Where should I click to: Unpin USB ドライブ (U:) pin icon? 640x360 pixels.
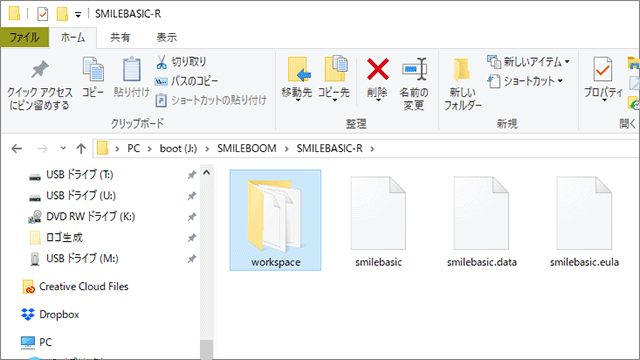click(191, 196)
